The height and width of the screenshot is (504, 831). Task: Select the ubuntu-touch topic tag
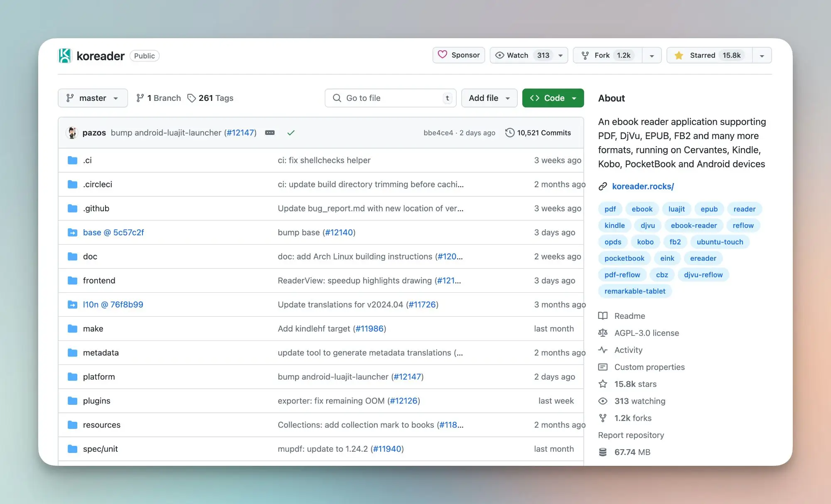tap(720, 242)
